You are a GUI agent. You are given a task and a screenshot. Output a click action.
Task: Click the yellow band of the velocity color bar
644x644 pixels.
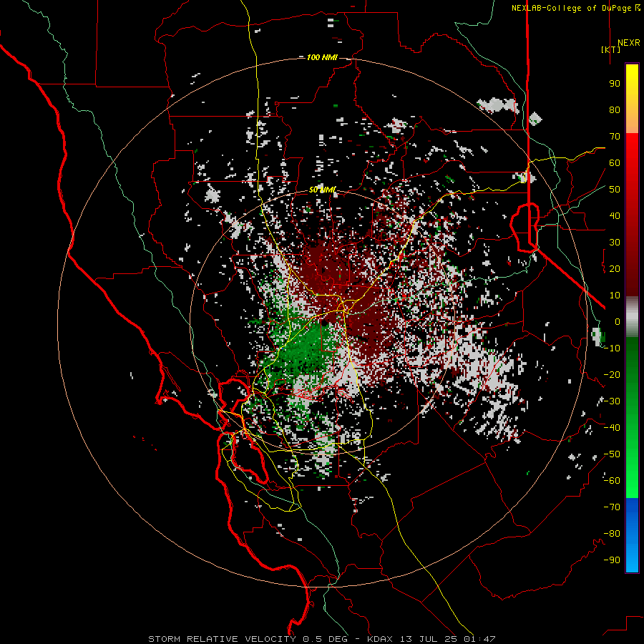coord(632,99)
